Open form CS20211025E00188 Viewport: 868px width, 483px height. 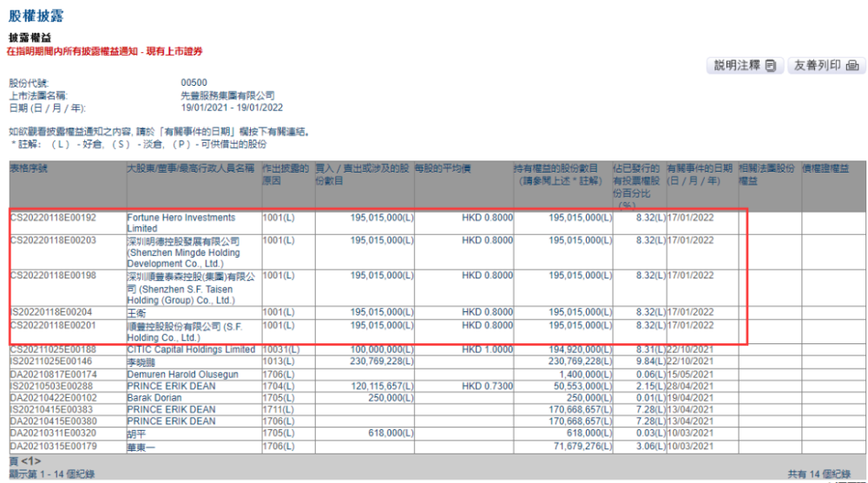point(53,349)
